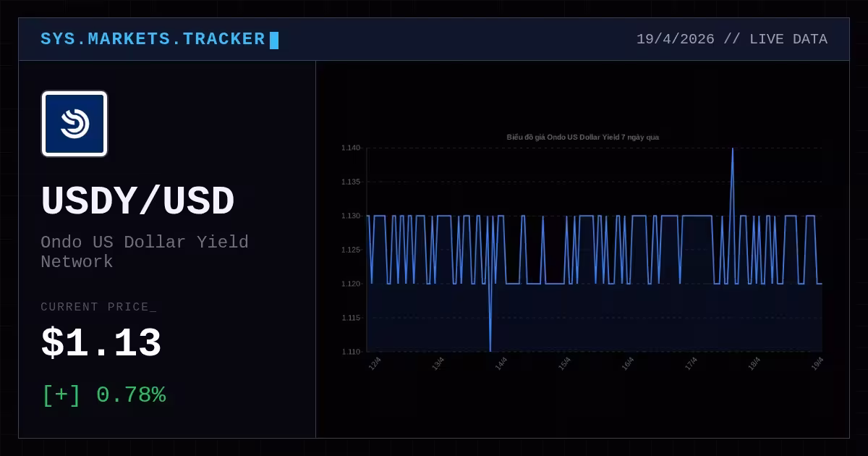This screenshot has height=456, width=868.
Task: Click the CURRENT PRICE_ label
Action: [x=98, y=307]
